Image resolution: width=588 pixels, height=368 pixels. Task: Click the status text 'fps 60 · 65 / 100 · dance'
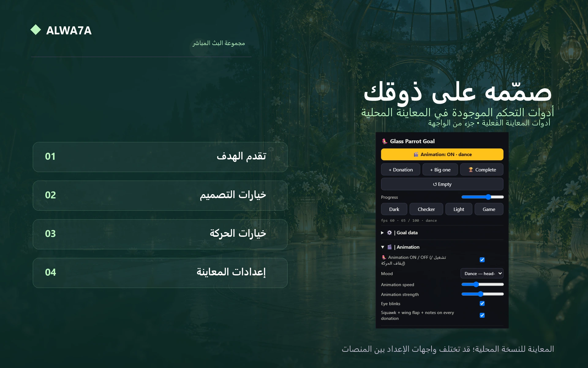pyautogui.click(x=409, y=220)
